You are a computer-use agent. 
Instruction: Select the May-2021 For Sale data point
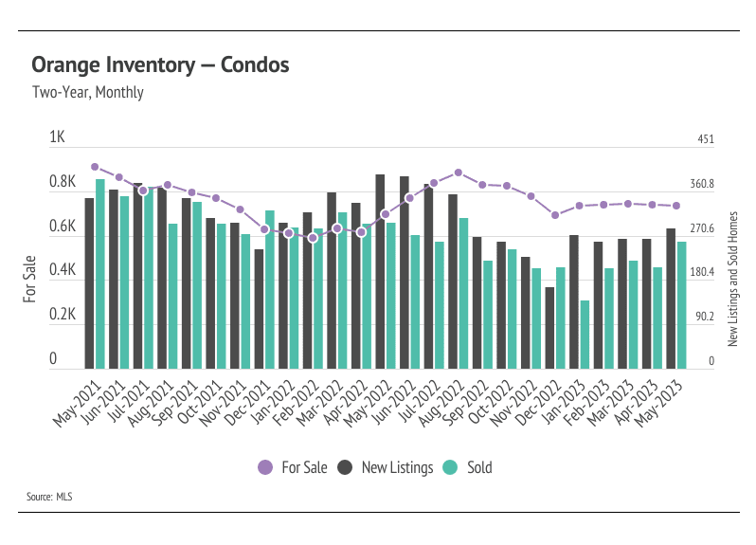95,167
